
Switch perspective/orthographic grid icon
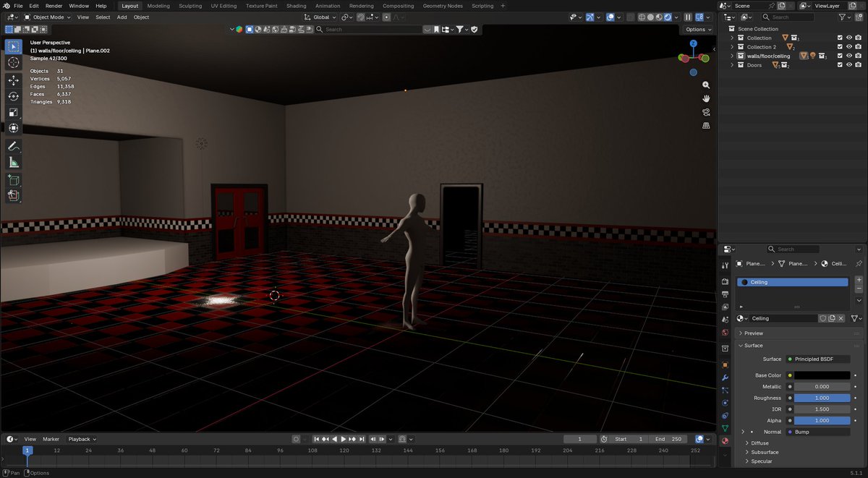click(x=706, y=125)
